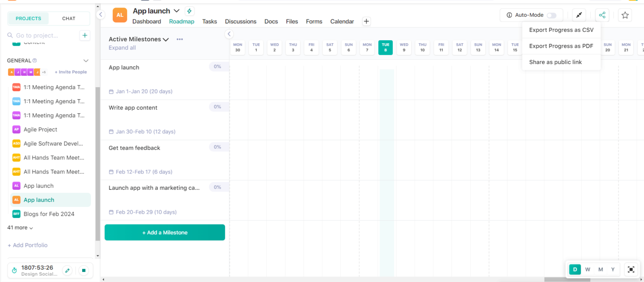
Task: Switch roadmap view to Monthly with the M button
Action: tap(600, 269)
